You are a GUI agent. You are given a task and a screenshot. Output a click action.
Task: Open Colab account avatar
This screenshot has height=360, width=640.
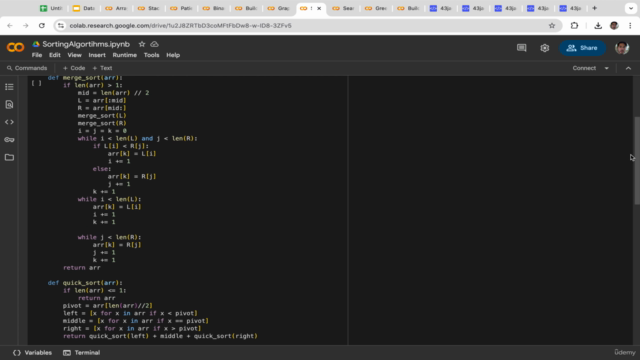(622, 48)
